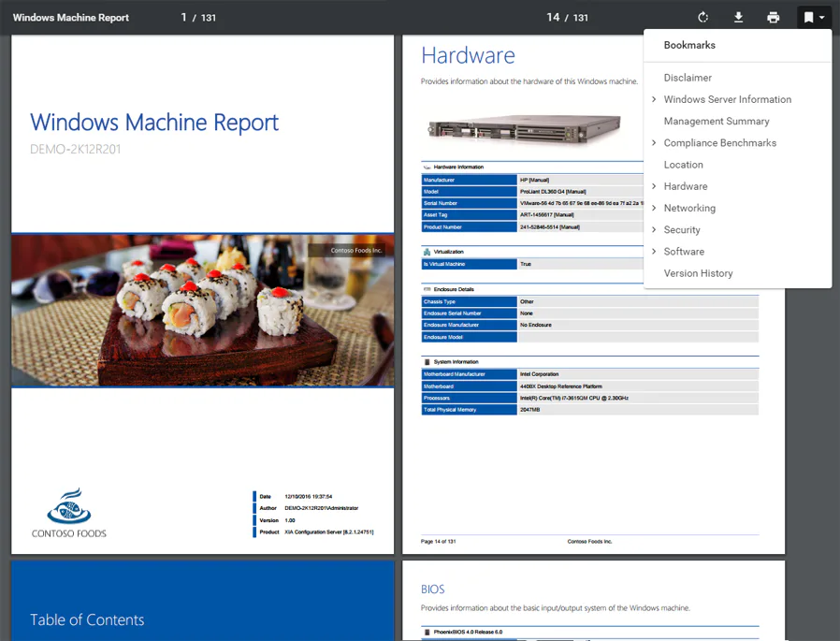This screenshot has width=840, height=641.
Task: Click the sushi cover photo
Action: (202, 311)
